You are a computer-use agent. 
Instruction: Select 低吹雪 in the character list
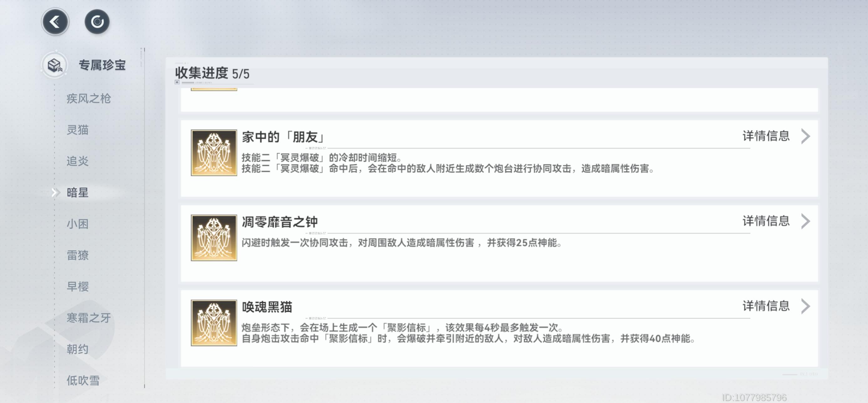click(x=83, y=380)
